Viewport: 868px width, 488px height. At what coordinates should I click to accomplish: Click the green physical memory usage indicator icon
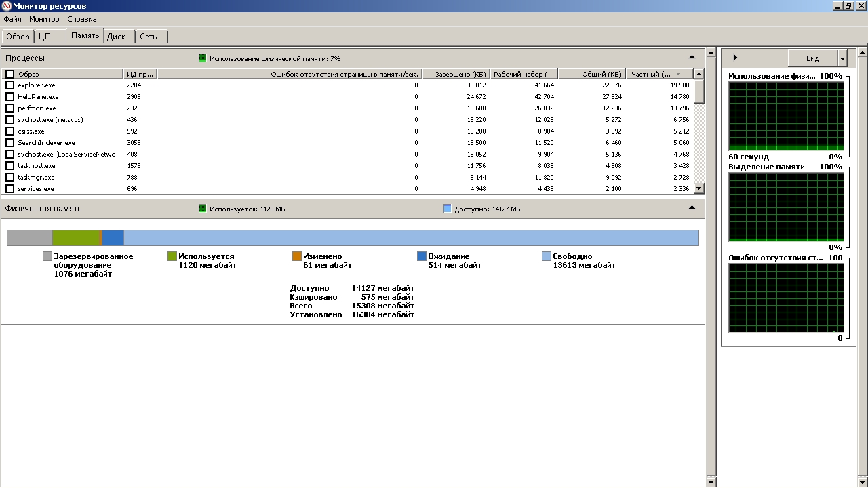pyautogui.click(x=202, y=58)
